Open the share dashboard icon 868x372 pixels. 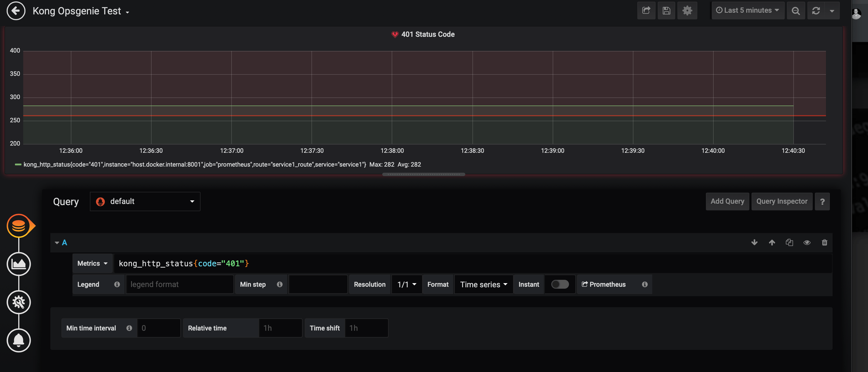(x=646, y=11)
